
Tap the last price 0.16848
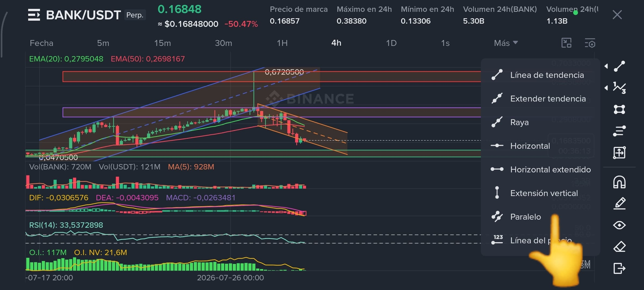coord(180,9)
